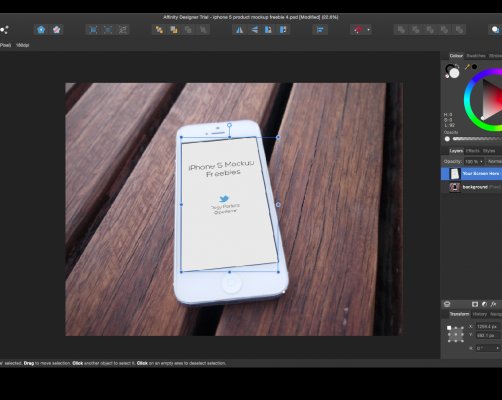The image size is (502, 400).
Task: Open the Colour panel tab
Action: (456, 56)
